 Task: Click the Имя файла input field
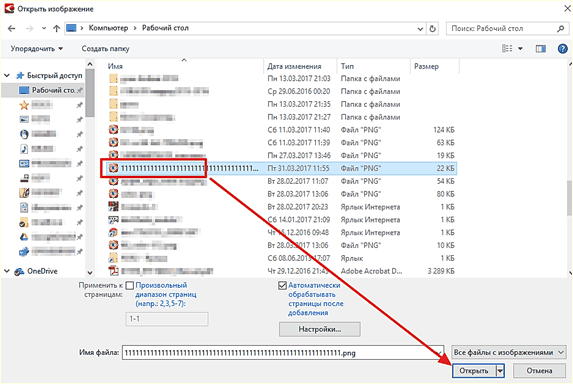tap(283, 353)
